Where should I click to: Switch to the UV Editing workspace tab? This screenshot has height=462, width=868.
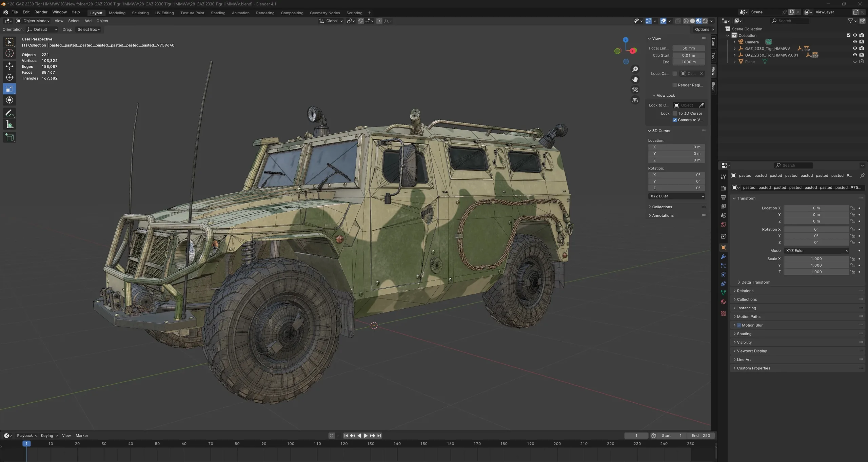click(164, 13)
